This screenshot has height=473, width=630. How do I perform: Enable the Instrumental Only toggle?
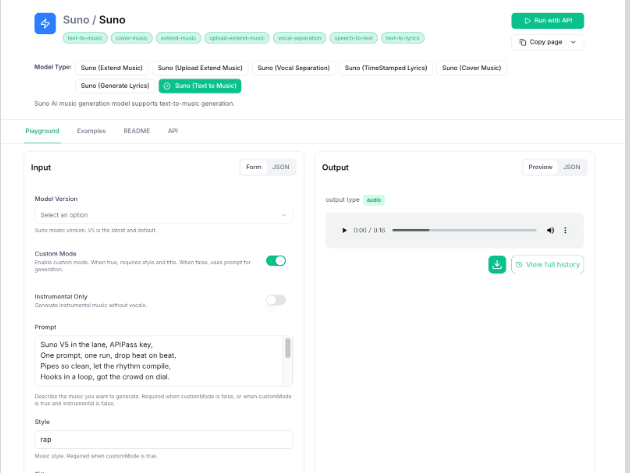(x=275, y=300)
